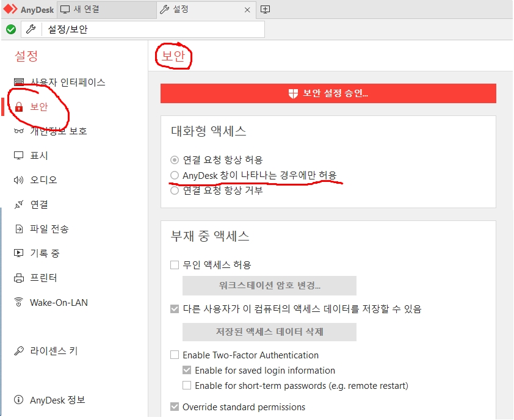
Task: Uncheck Override standard permissions
Action: tap(175, 407)
